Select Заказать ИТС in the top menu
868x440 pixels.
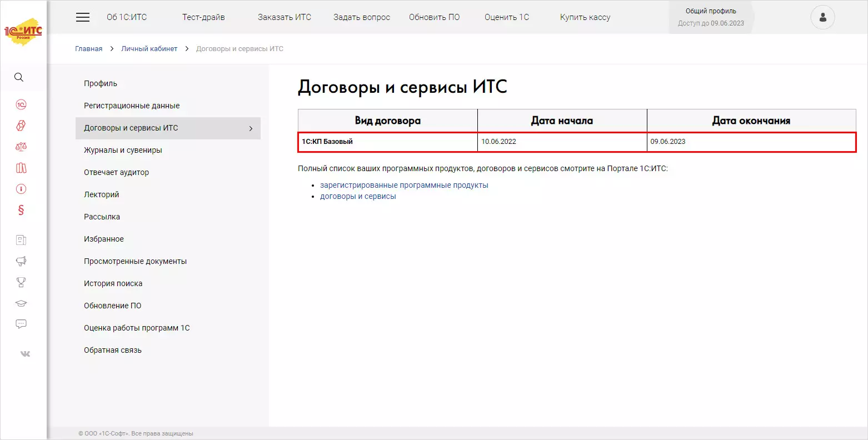285,17
